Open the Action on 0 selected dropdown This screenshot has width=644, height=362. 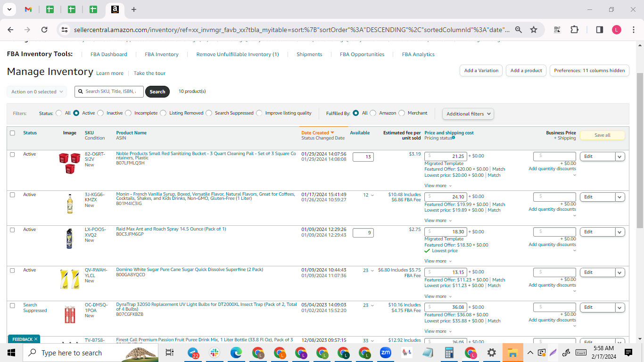37,92
